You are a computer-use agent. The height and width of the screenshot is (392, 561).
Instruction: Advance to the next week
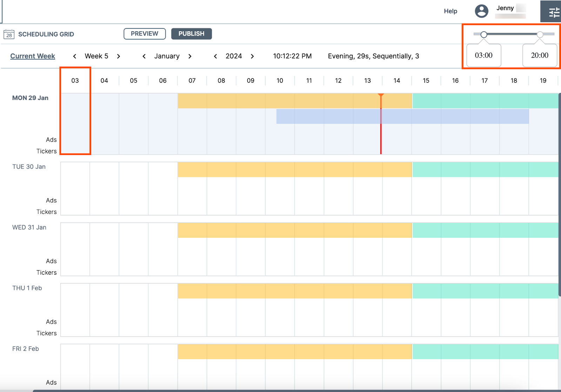(119, 56)
